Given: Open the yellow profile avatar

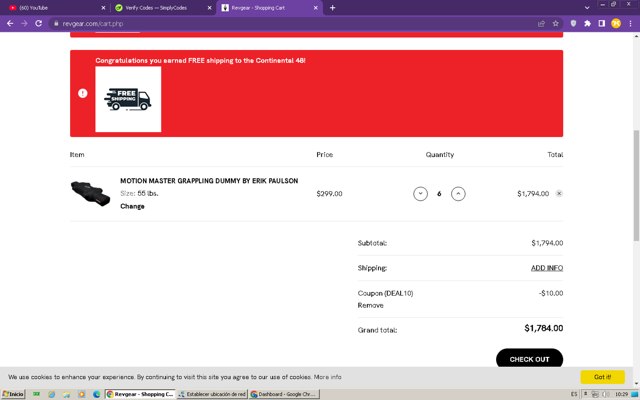Looking at the screenshot, I should point(616,23).
